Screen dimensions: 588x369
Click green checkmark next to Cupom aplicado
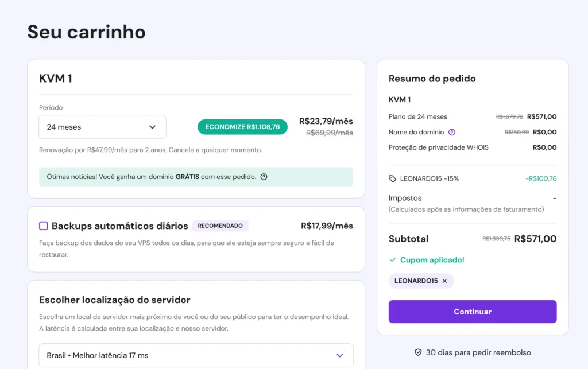tap(393, 260)
